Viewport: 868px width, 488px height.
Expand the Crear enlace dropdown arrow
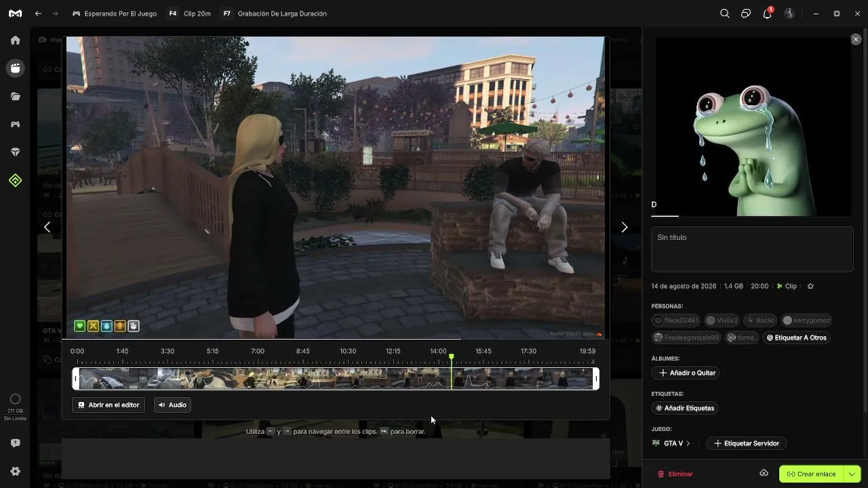(x=852, y=474)
